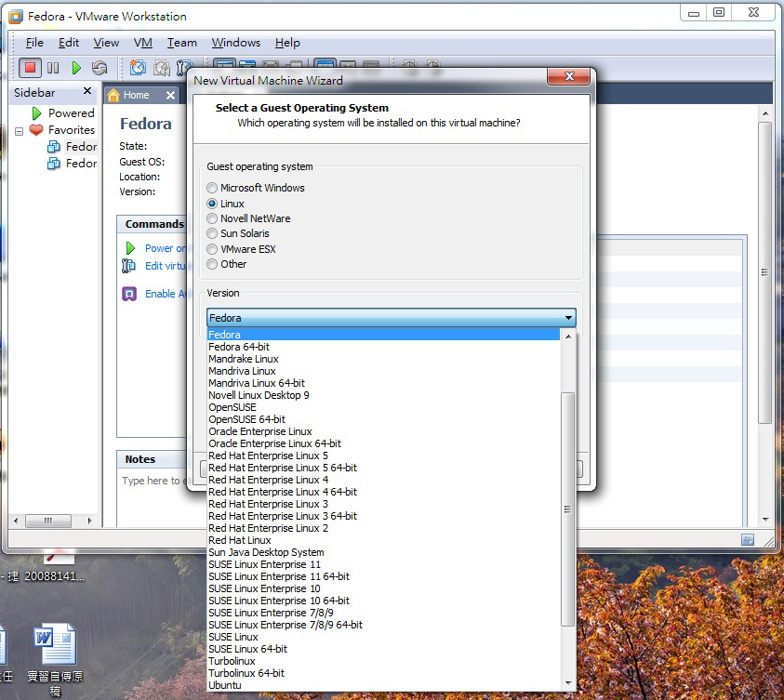Click the Enable ACE command link
This screenshot has width=784, height=700.
[x=165, y=294]
